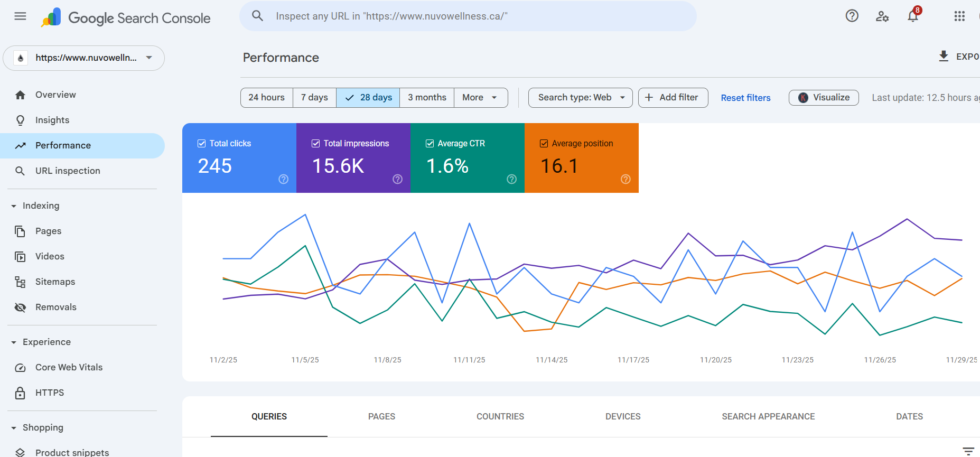
Task: Click the Reset filters link
Action: point(745,98)
